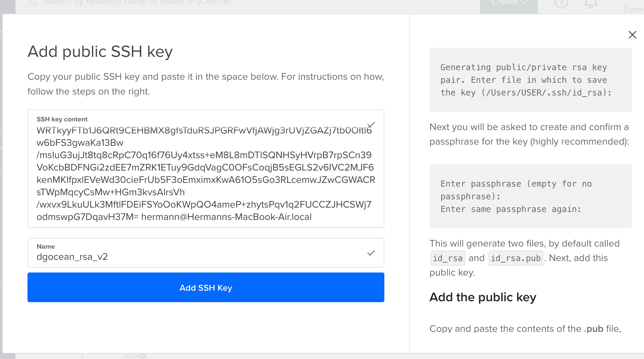This screenshot has height=359, width=644.
Task: Edit the Name field with dgocean_rsa_v2
Action: (206, 253)
